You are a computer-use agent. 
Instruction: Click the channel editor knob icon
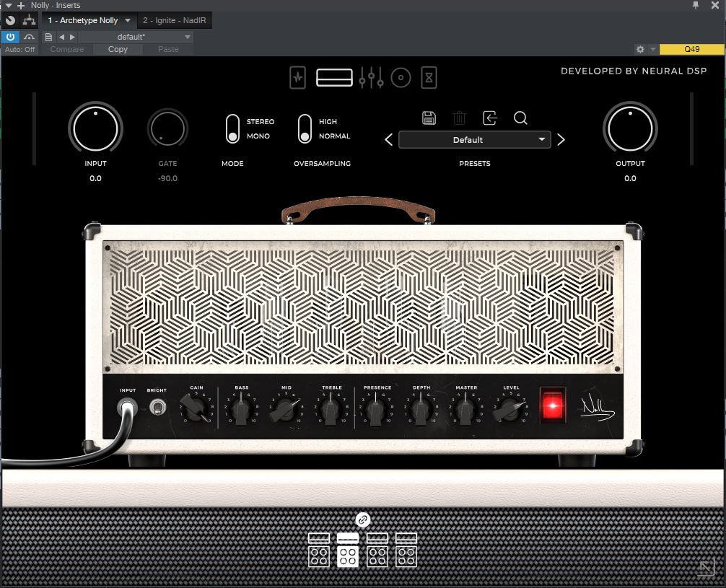(10, 20)
